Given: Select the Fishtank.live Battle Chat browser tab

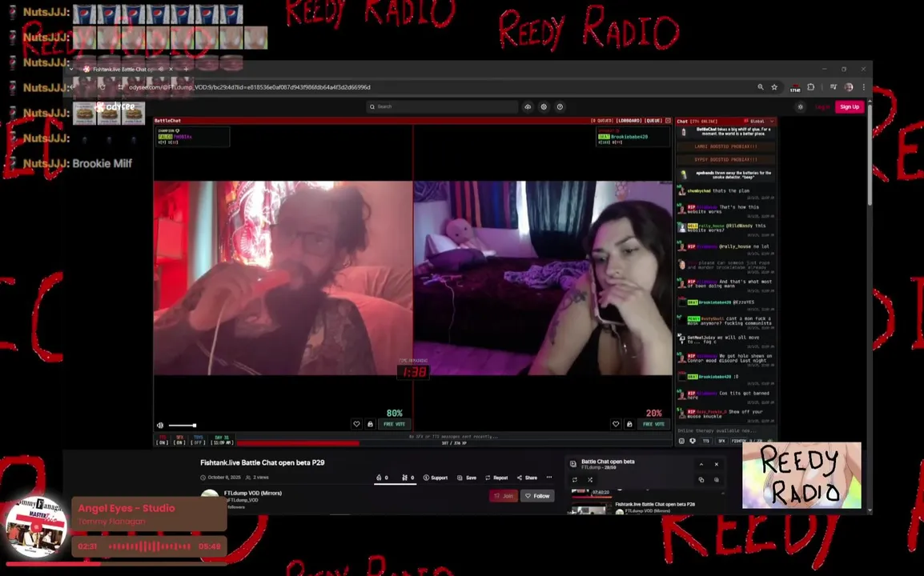Looking at the screenshot, I should [x=124, y=69].
